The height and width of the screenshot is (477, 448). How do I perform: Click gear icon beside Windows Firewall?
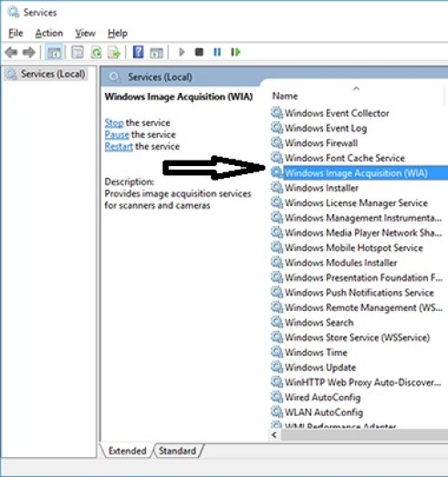276,143
